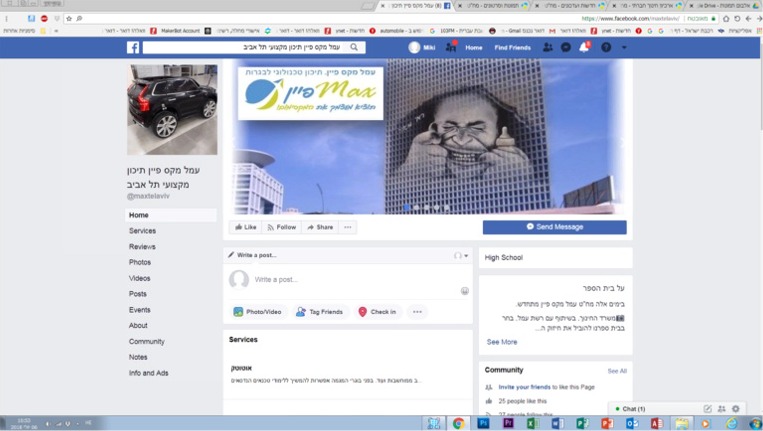Open Reviews in the page sidebar
Image resolution: width=763 pixels, height=431 pixels.
[142, 246]
